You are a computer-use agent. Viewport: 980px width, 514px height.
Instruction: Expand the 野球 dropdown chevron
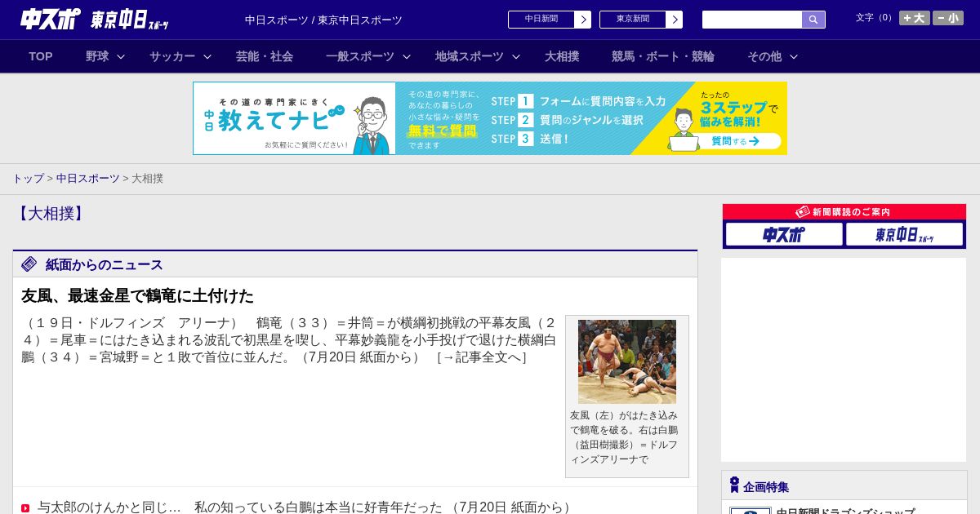point(121,56)
